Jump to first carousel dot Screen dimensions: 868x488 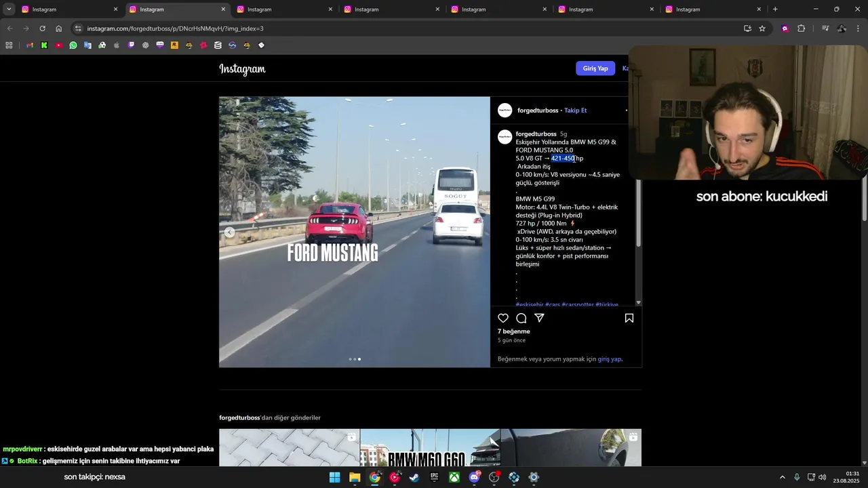coord(350,359)
